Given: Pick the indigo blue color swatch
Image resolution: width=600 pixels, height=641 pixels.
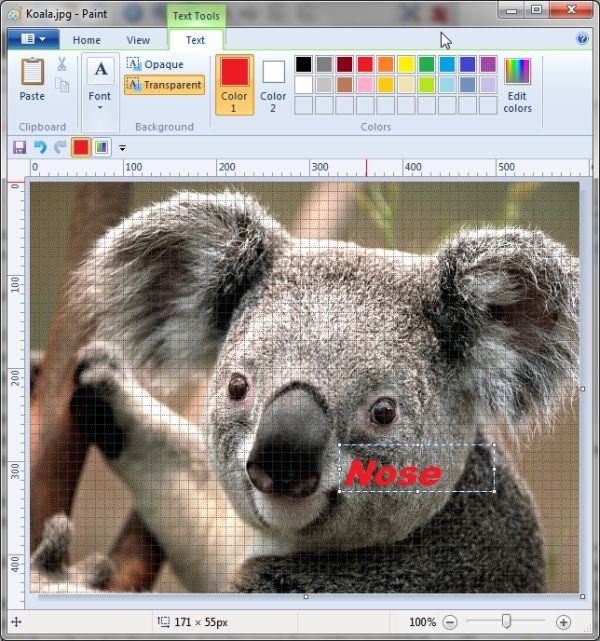Looking at the screenshot, I should coord(467,65).
